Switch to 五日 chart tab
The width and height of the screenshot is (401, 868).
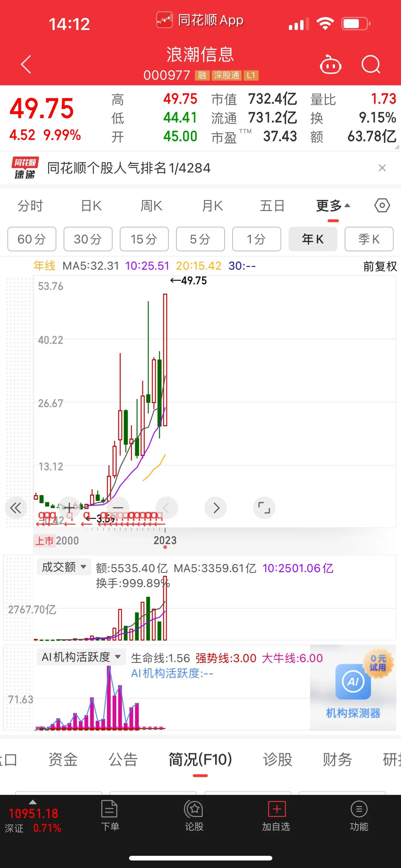pyautogui.click(x=272, y=206)
